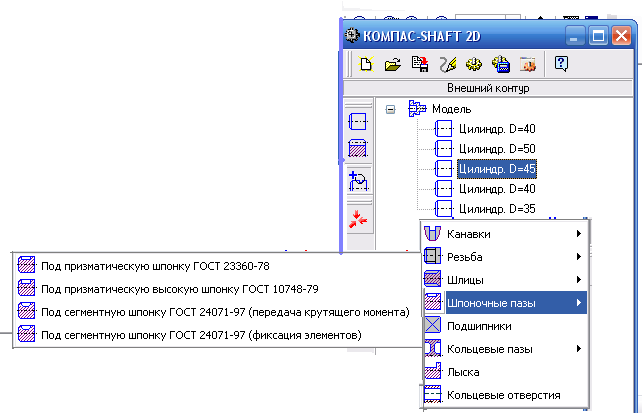The image size is (642, 413).
Task: Click the Шпоночные пазы submenu arrow
Action: click(x=579, y=303)
